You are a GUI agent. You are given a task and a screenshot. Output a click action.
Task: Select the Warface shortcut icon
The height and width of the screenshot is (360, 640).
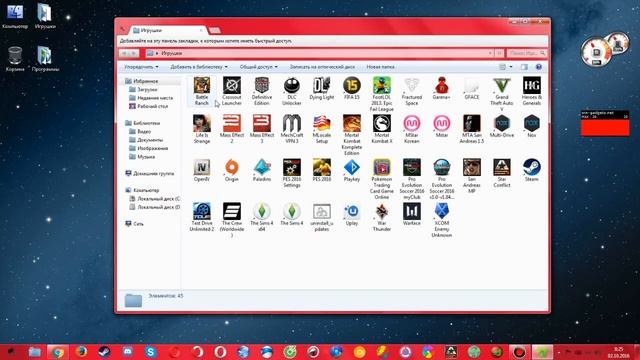click(x=411, y=214)
